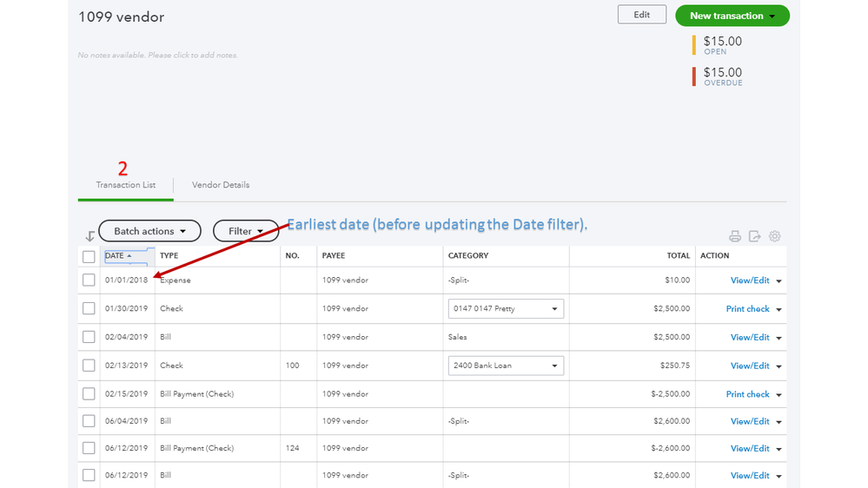Click the vendor notes area to add notes
This screenshot has width=868, height=488.
click(x=158, y=56)
